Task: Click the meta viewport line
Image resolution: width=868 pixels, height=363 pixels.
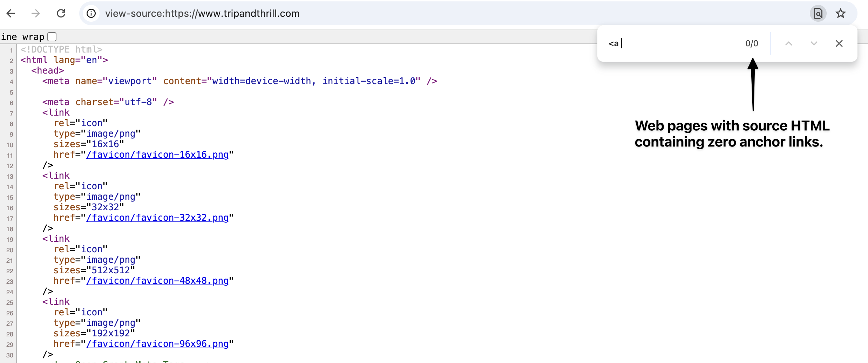Action: 240,81
